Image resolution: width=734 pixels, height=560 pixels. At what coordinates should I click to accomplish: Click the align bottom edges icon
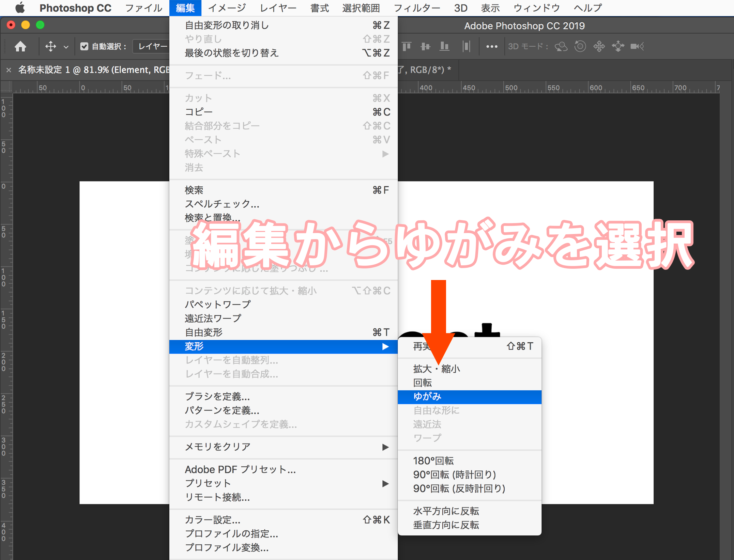(x=444, y=46)
